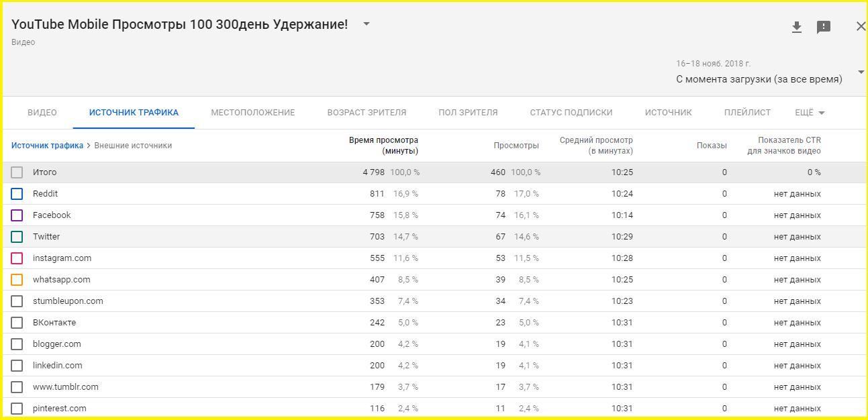Click the Facebook source name

[x=52, y=215]
